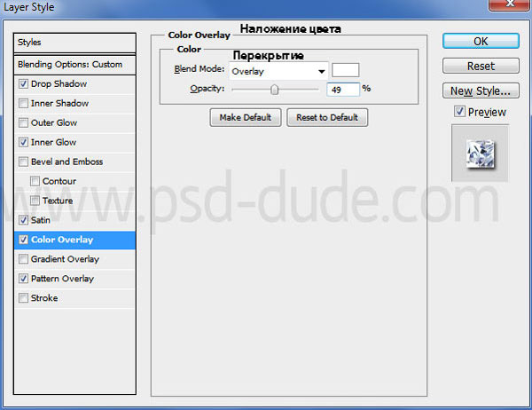Enable the Stroke effect checkbox
Viewport: 532px width, 410px height.
pos(23,299)
